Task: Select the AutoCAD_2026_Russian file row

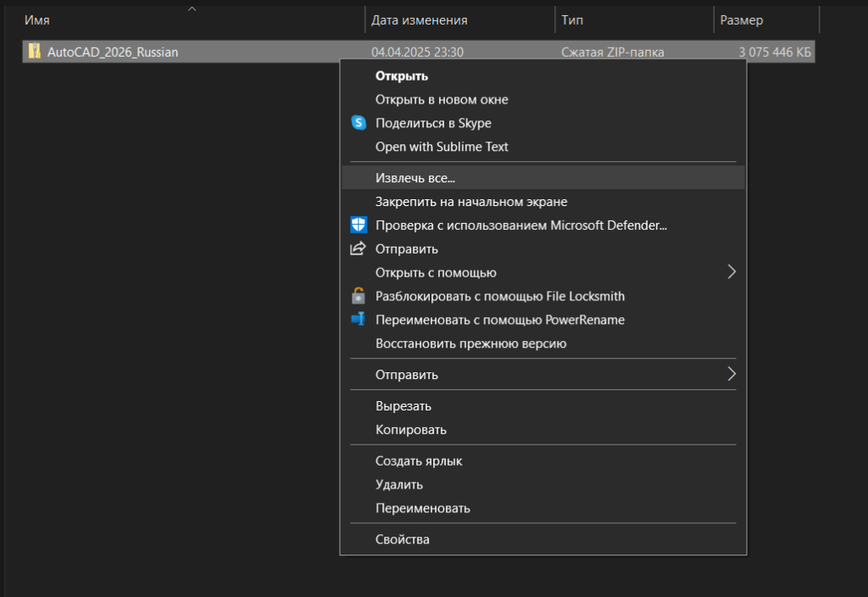Action: 170,52
